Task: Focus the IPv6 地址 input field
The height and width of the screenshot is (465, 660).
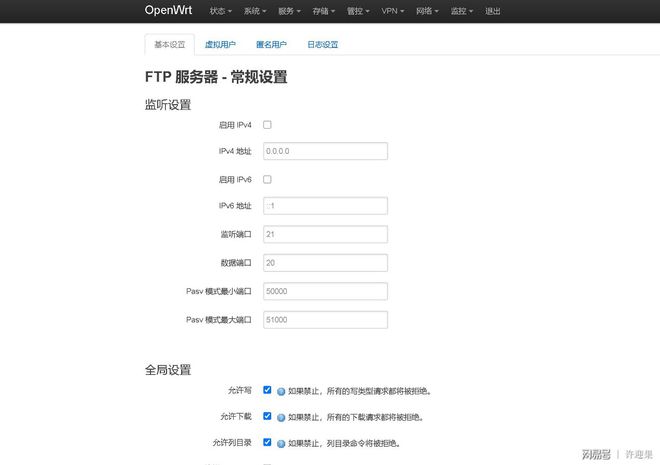Action: pyautogui.click(x=325, y=206)
